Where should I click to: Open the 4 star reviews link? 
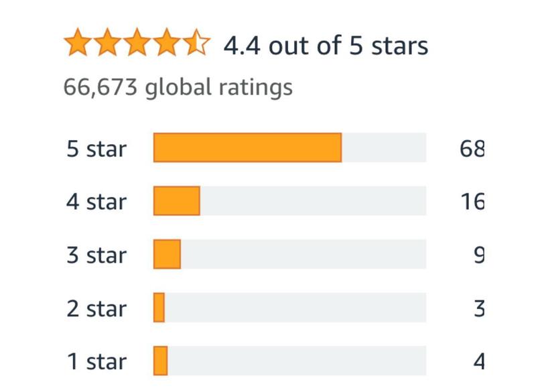[x=96, y=202]
